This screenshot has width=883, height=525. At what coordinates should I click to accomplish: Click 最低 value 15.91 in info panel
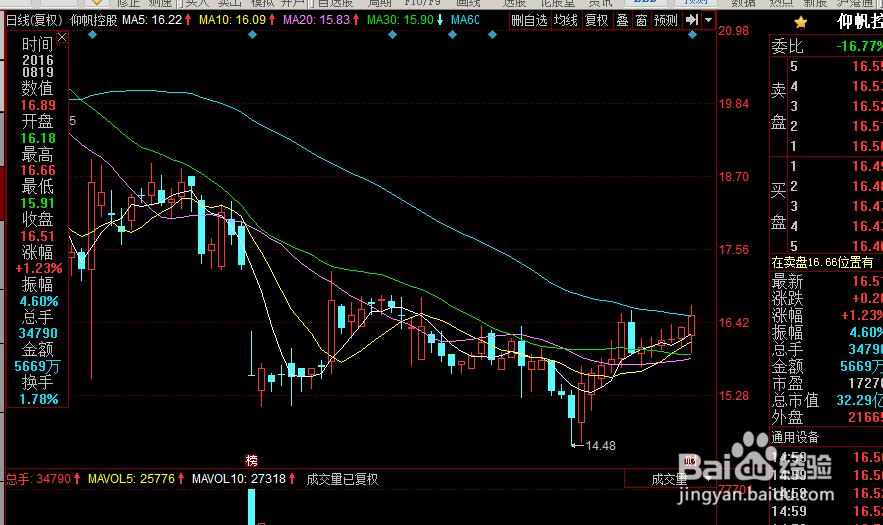38,203
